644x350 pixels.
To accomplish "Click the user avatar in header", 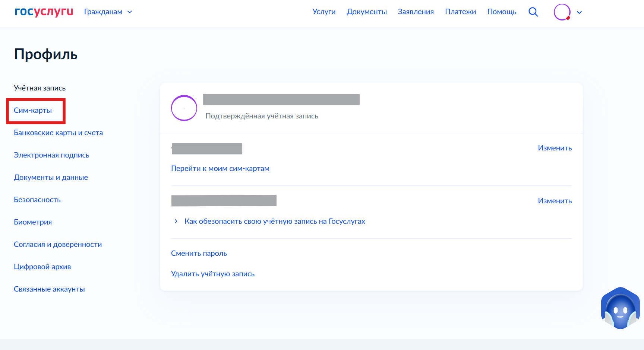I will (x=562, y=12).
